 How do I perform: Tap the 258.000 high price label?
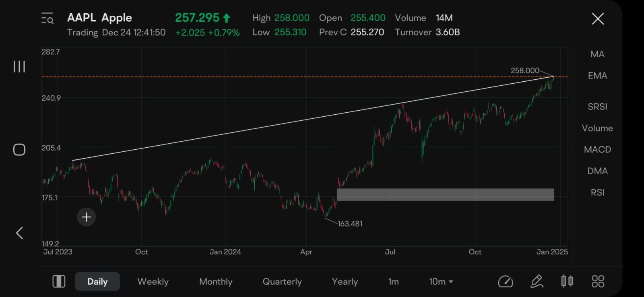(x=525, y=70)
